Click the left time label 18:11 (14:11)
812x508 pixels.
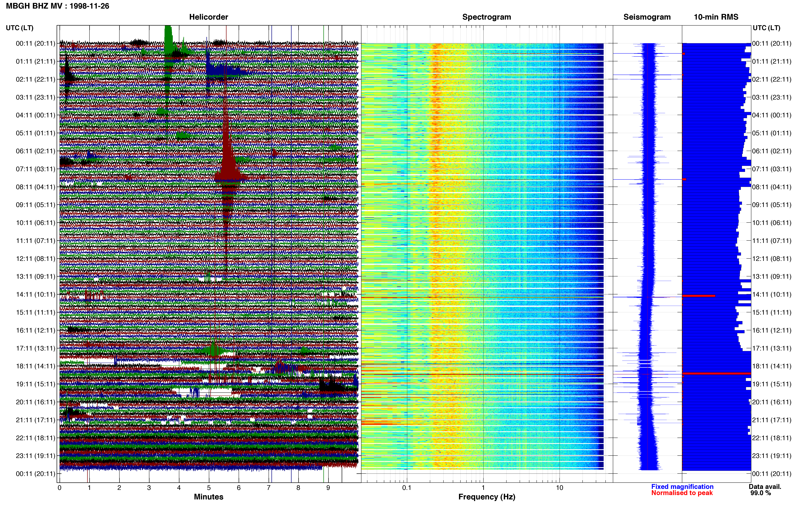pos(36,366)
